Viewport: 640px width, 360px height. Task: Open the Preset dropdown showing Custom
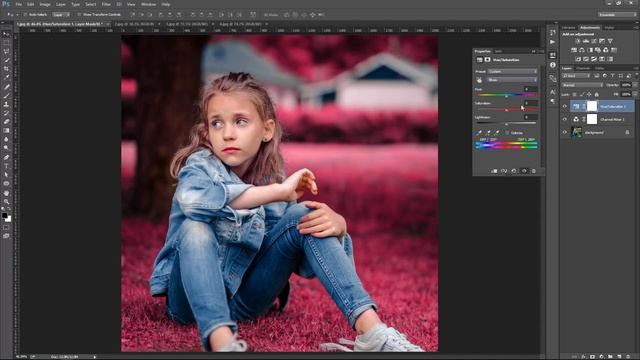tap(512, 71)
